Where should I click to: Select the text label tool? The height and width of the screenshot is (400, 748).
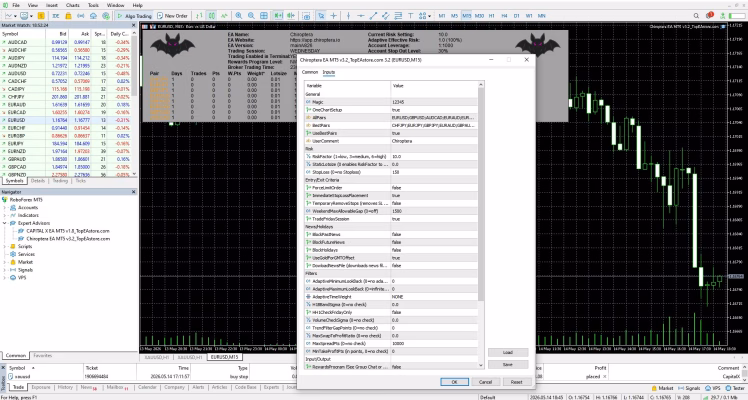pos(410,16)
